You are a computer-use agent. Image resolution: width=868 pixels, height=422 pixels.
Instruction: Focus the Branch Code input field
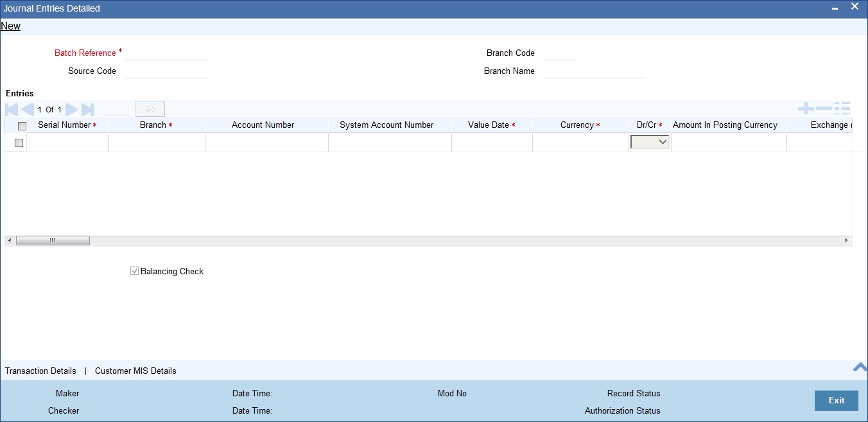pos(559,53)
